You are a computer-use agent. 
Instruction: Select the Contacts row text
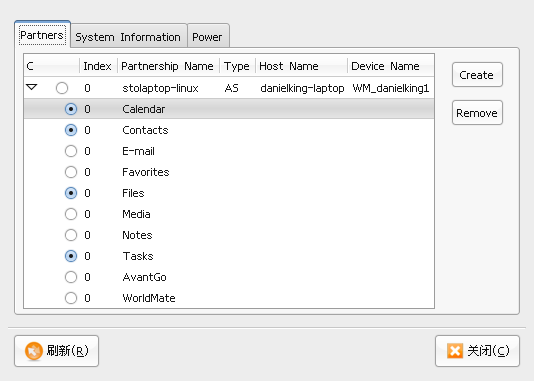[x=145, y=130]
